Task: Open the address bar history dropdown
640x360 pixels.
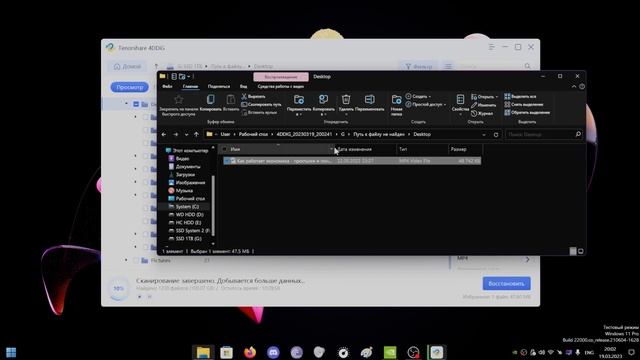Action: [484, 134]
